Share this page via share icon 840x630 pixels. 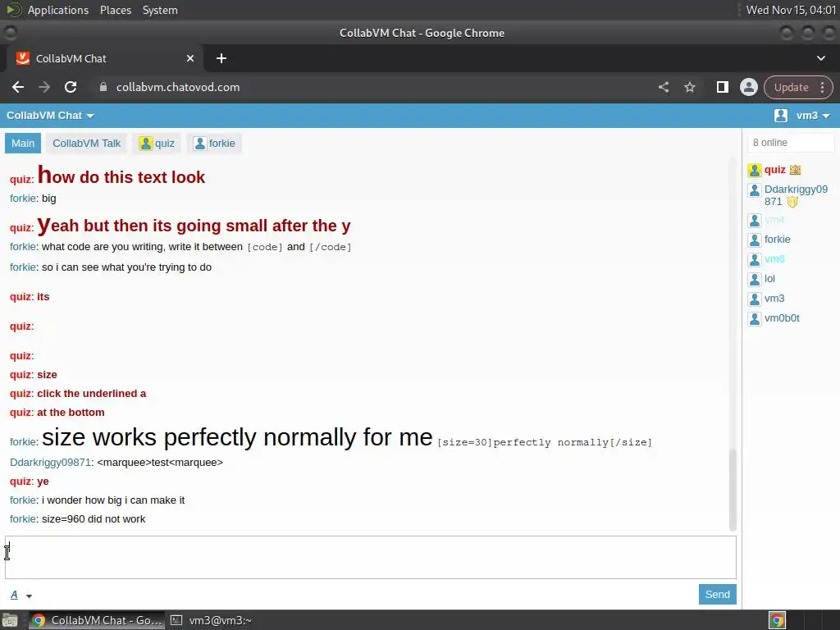[664, 87]
